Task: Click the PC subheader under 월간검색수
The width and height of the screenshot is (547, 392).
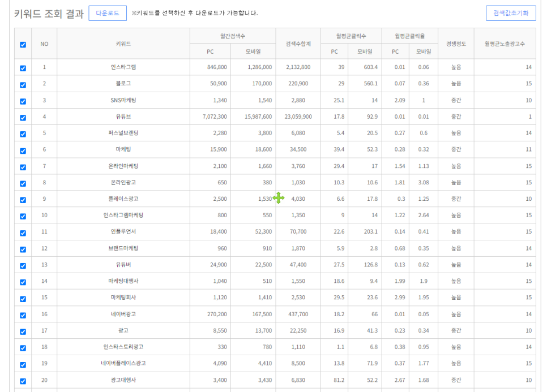Action: point(210,51)
